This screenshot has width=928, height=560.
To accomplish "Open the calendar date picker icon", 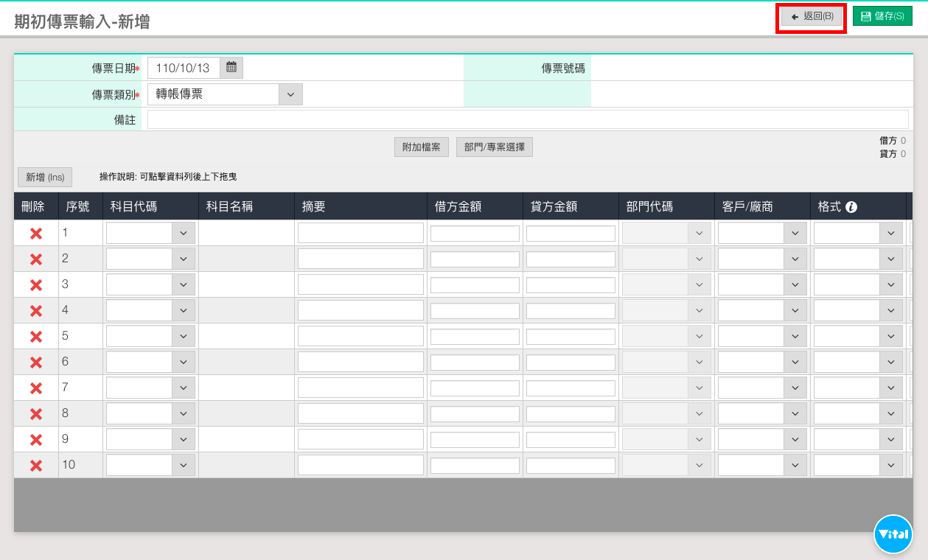I will point(231,68).
